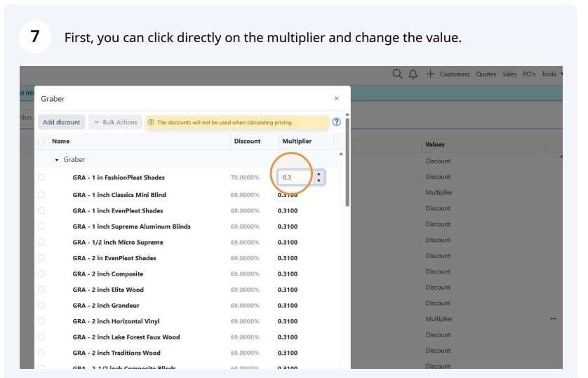
Task: Check GRA - 2 inch Elite Wood row
Action: coord(41,290)
